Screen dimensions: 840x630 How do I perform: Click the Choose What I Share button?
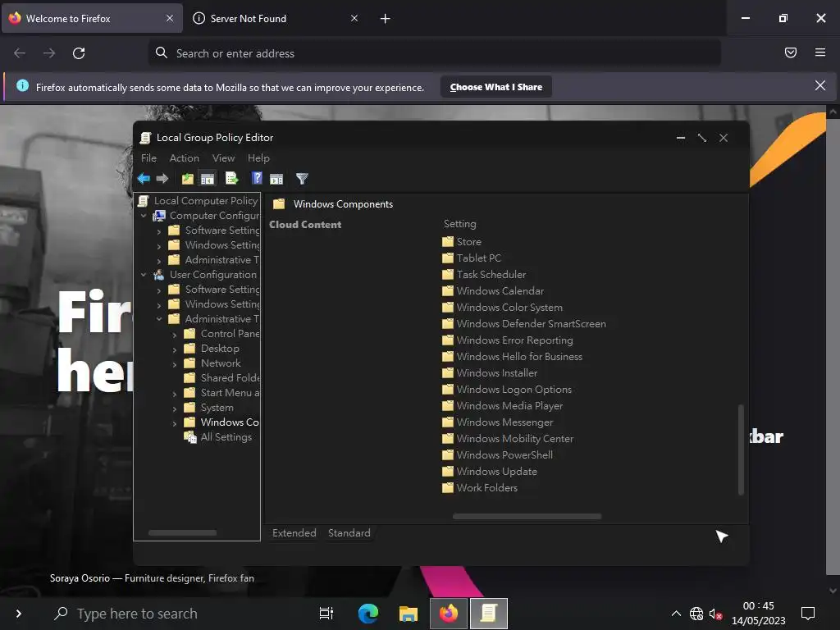(x=496, y=87)
